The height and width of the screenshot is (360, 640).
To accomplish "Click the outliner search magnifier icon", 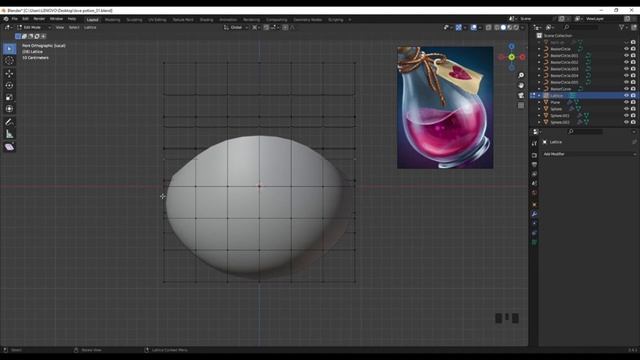I will pos(567,27).
